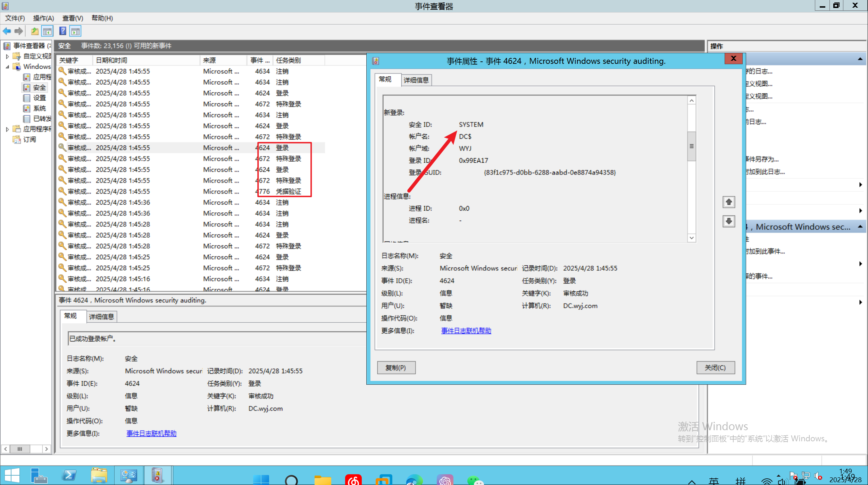868x485 pixels.
Task: Click the forward arrow toolbar icon
Action: (x=19, y=31)
